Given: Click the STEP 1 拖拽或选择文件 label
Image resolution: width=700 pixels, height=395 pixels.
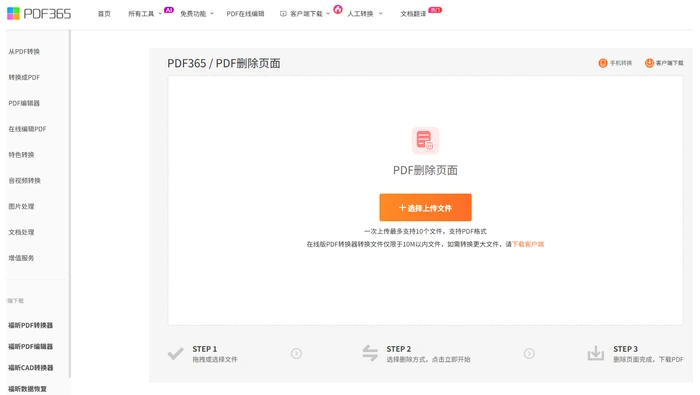Looking at the screenshot, I should (215, 359).
